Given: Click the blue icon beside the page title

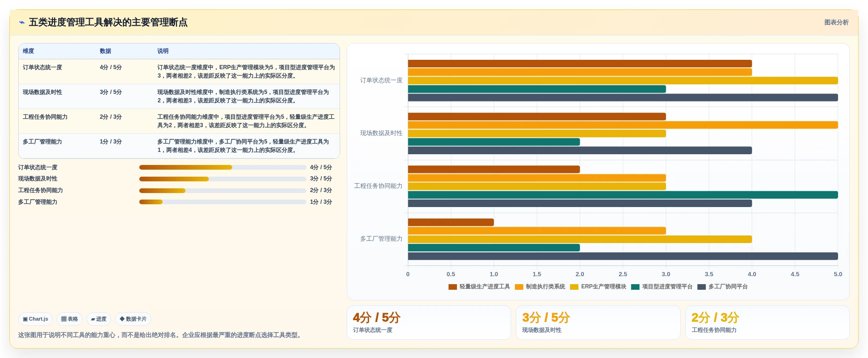Looking at the screenshot, I should coord(21,22).
